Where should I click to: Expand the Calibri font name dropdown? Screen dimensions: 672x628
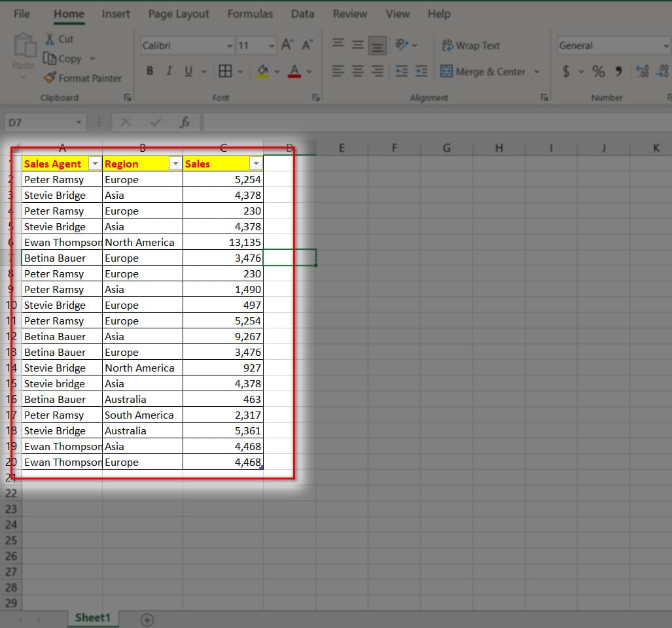[x=229, y=46]
